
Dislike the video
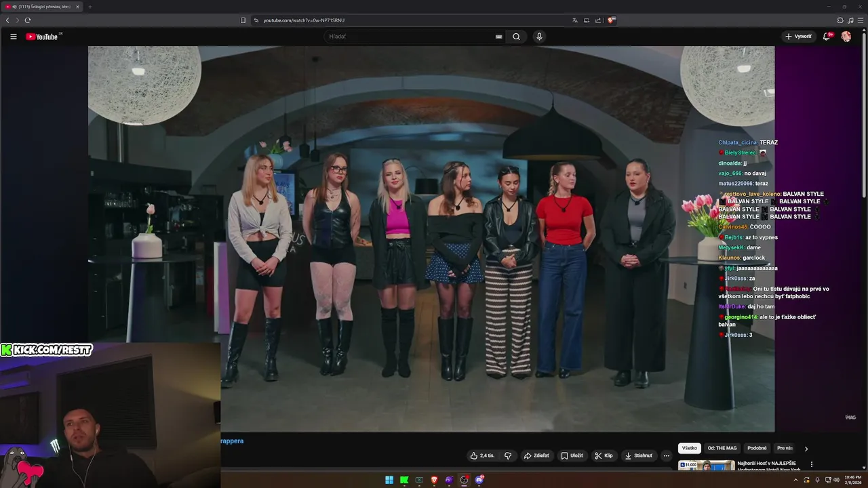(x=508, y=455)
